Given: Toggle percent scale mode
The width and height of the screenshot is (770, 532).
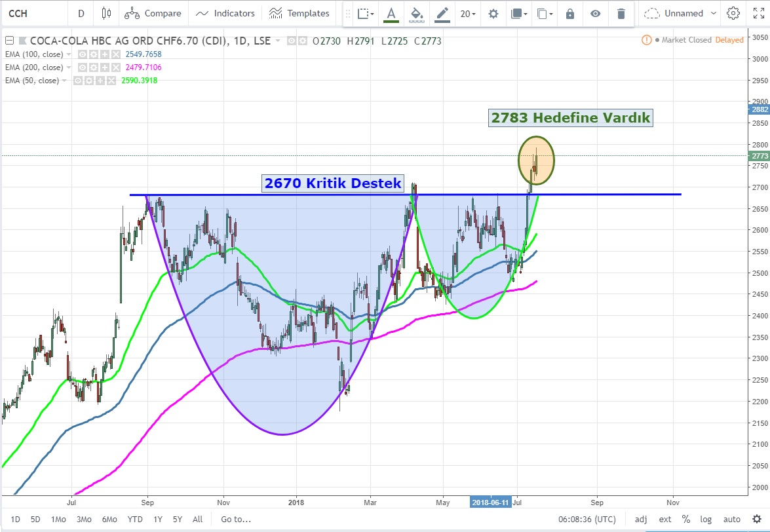Looking at the screenshot, I should 686,520.
